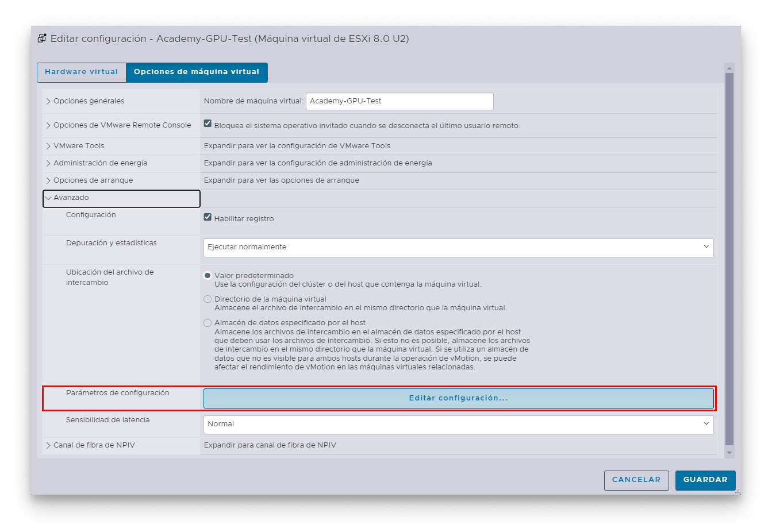Select the Opciones de máquina virtual tab

[197, 72]
